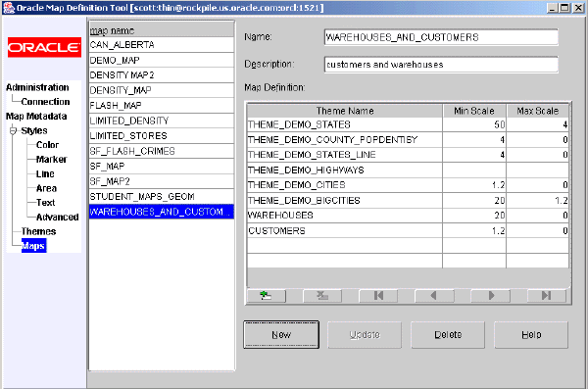Click the Min Scale column header
Screen dimensions: 588x389
point(474,111)
